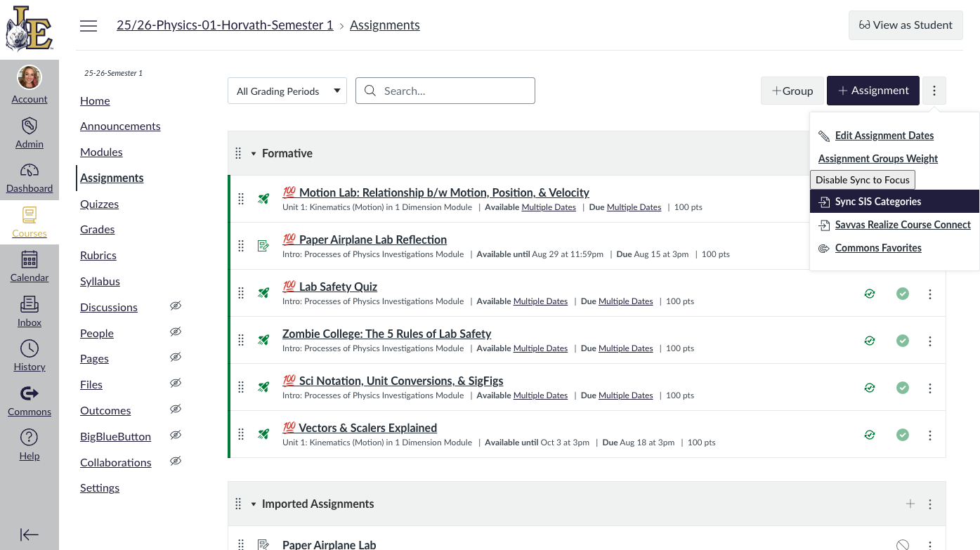This screenshot has height=550, width=980.
Task: Toggle published status for Lab Safety Quiz
Action: click(903, 294)
